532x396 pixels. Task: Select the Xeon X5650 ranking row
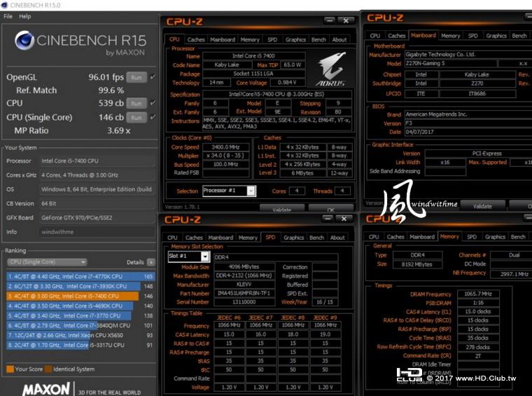click(80, 335)
